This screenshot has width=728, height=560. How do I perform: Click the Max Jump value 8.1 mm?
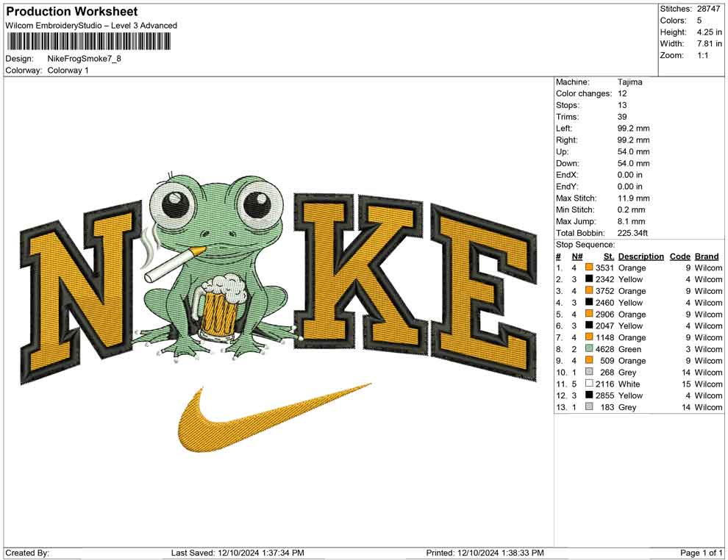coord(631,221)
